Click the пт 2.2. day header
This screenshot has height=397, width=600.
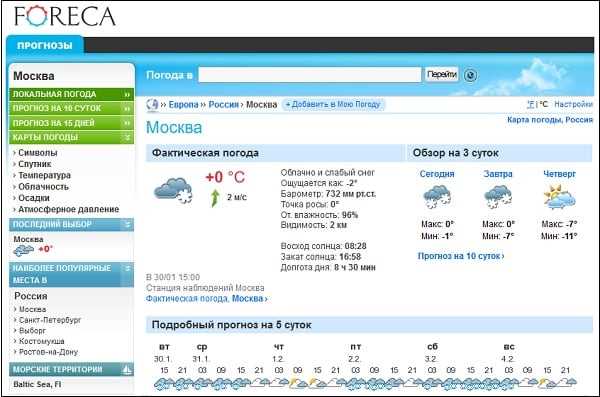pos(355,353)
